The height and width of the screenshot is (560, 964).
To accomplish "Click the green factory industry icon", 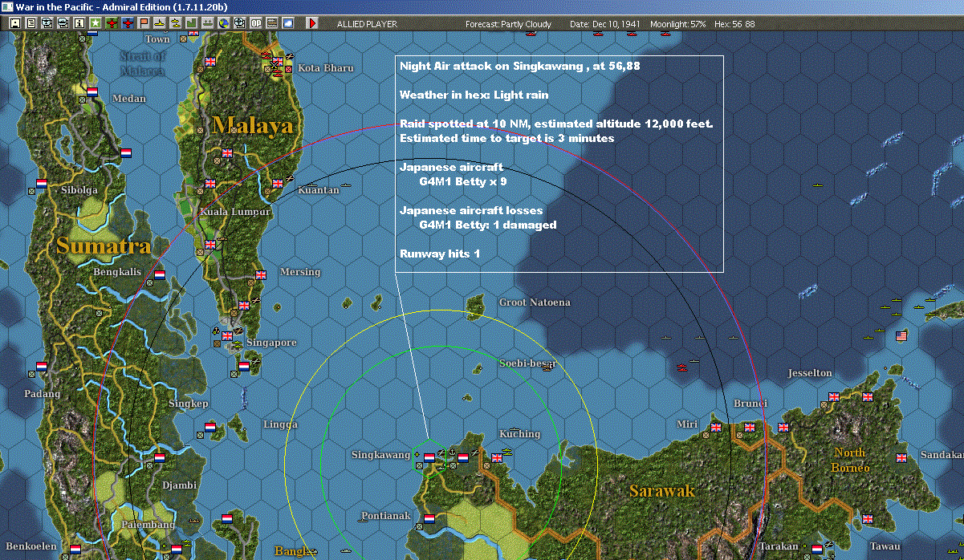I will [192, 23].
